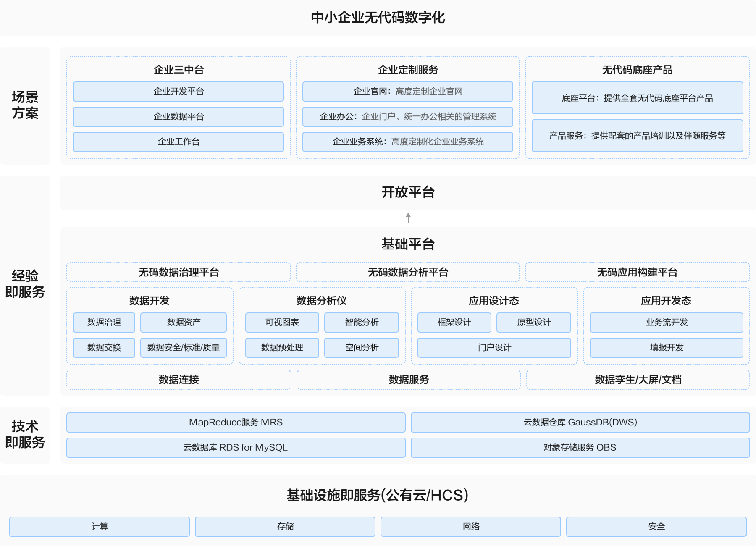This screenshot has width=756, height=546.
Task: Click the 企业三中台 heading
Action: [x=178, y=70]
